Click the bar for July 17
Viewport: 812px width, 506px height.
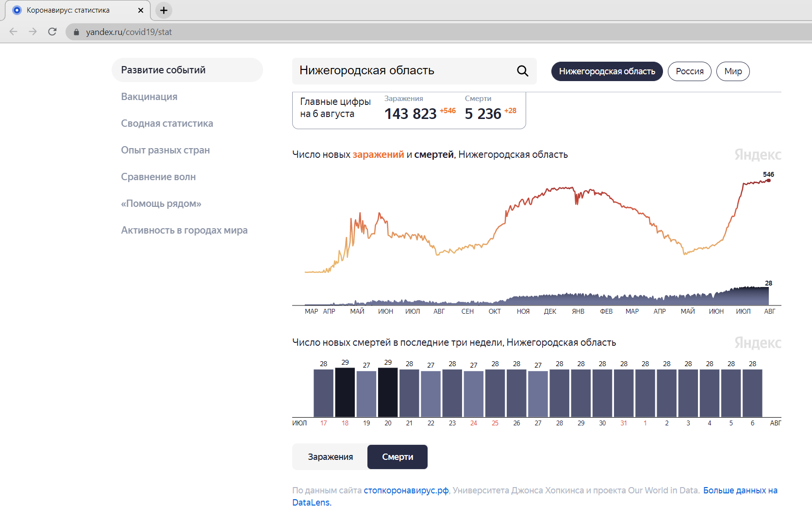(324, 393)
